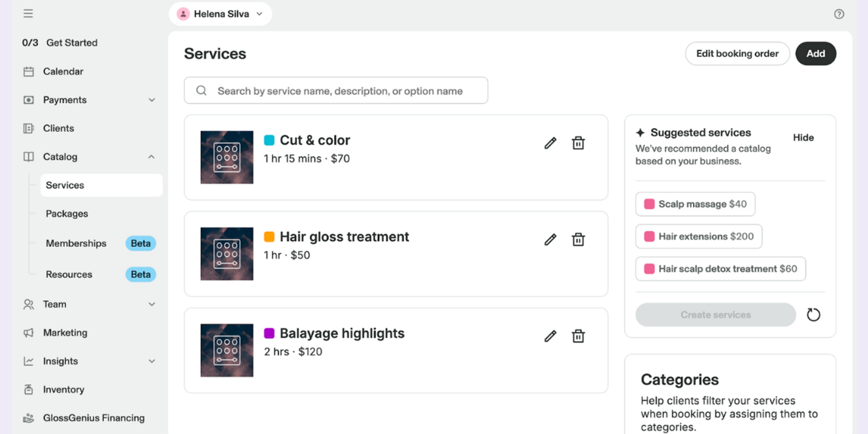Open the Memberships section
868x434 pixels.
pyautogui.click(x=76, y=243)
